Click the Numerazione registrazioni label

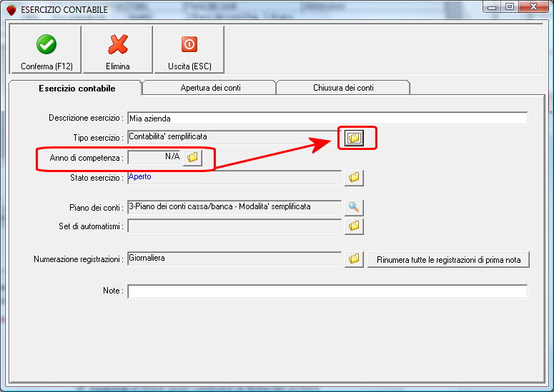point(79,259)
